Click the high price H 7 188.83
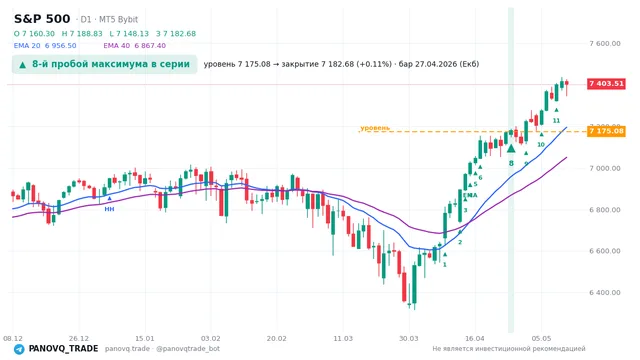Viewport: 640px width, 360px height. pos(82,33)
